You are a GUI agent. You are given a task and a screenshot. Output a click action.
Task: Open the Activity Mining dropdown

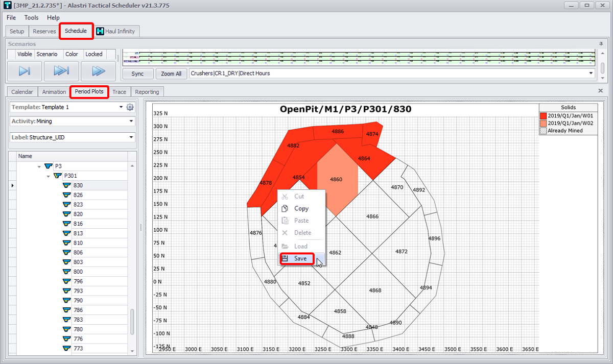coord(131,122)
